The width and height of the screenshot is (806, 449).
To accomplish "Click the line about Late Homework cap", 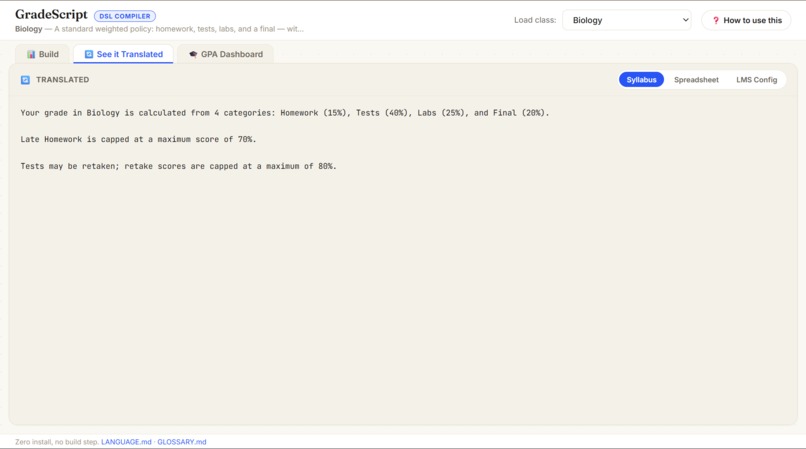I will point(138,139).
